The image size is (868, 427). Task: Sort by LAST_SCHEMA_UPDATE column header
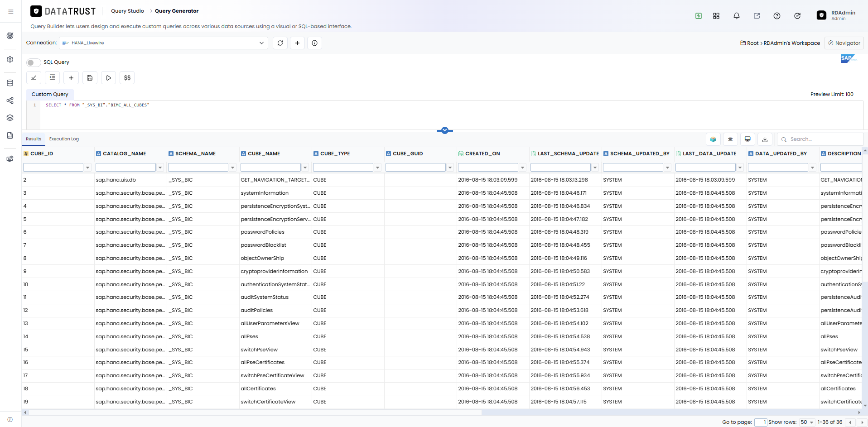[x=568, y=154]
